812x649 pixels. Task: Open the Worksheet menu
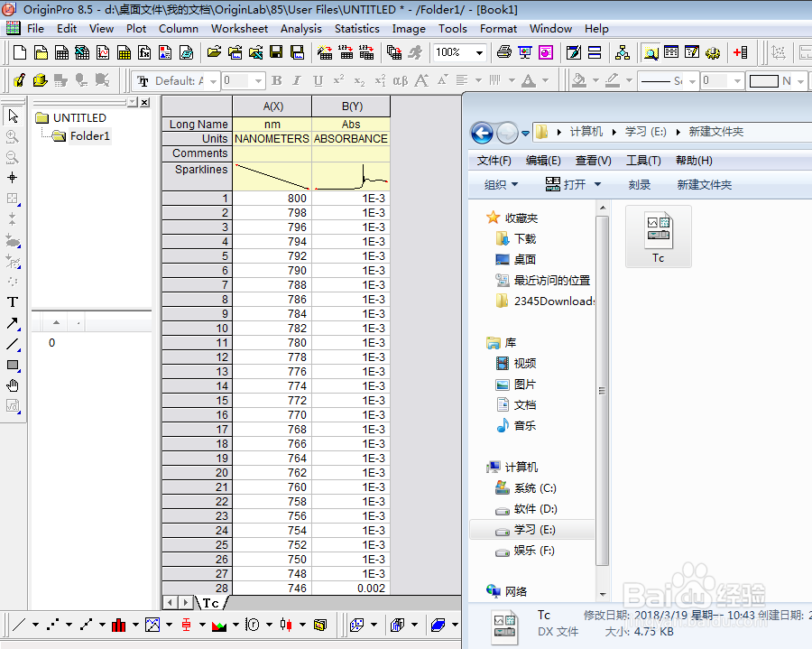click(239, 29)
